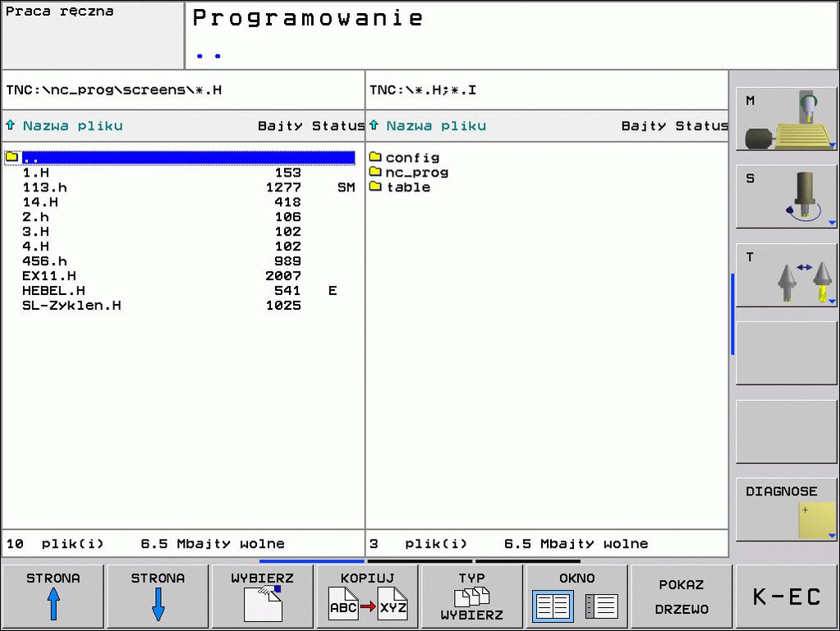Open the config folder

click(412, 158)
